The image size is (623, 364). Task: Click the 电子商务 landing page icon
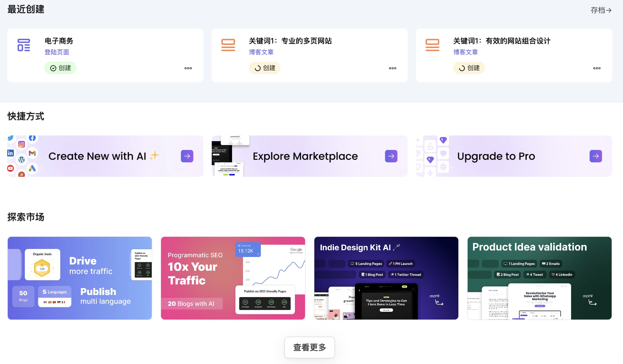click(24, 45)
